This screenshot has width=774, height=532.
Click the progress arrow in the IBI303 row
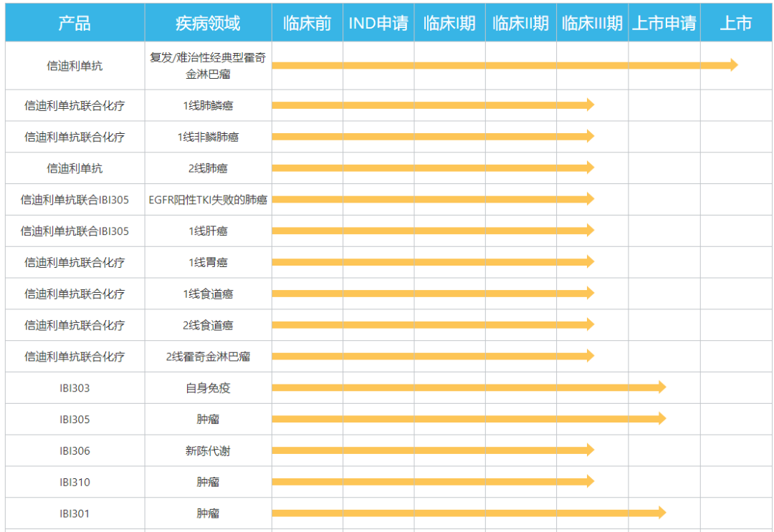tap(469, 387)
